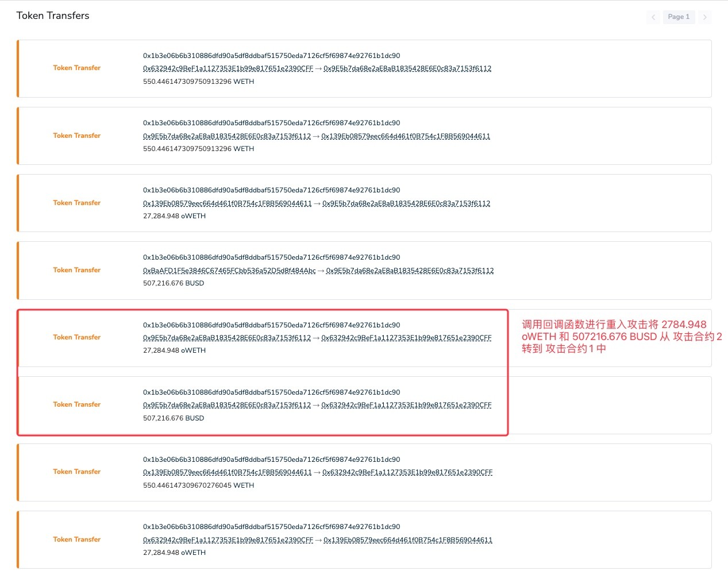Open sender 0x139Eb in the 550.446147309670276045 WETH transfer
Image resolution: width=728 pixels, height=575 pixels.
pyautogui.click(x=228, y=472)
